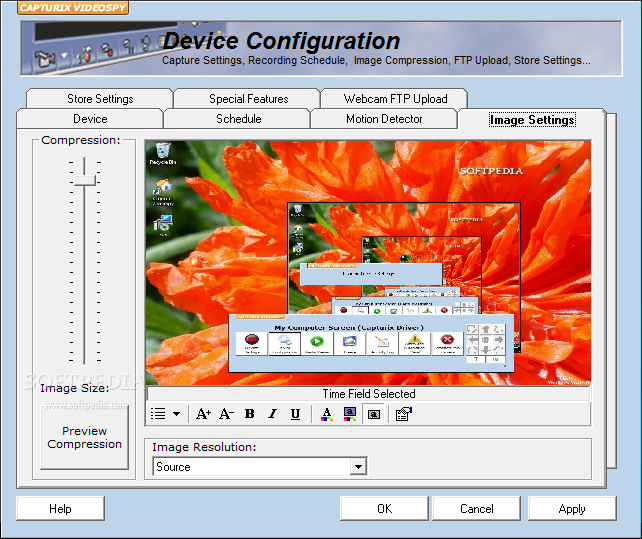Click the Recycle Bin icon in preview

point(163,153)
